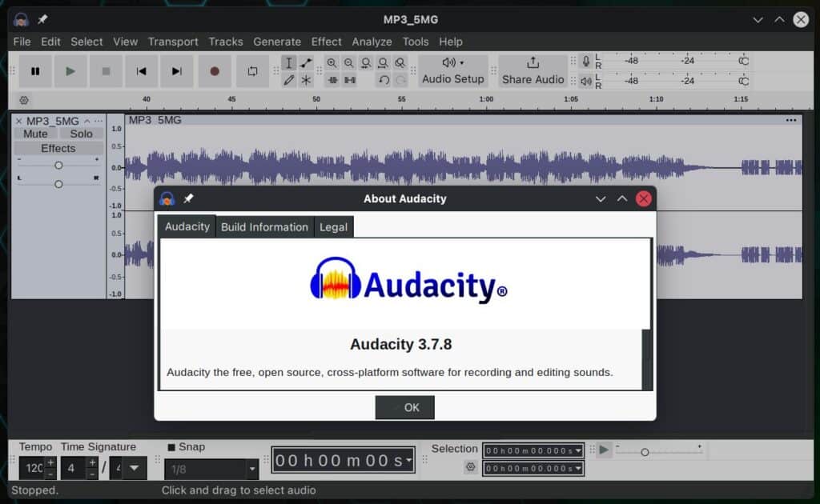Switch to the Legal tab
820x504 pixels.
point(333,227)
